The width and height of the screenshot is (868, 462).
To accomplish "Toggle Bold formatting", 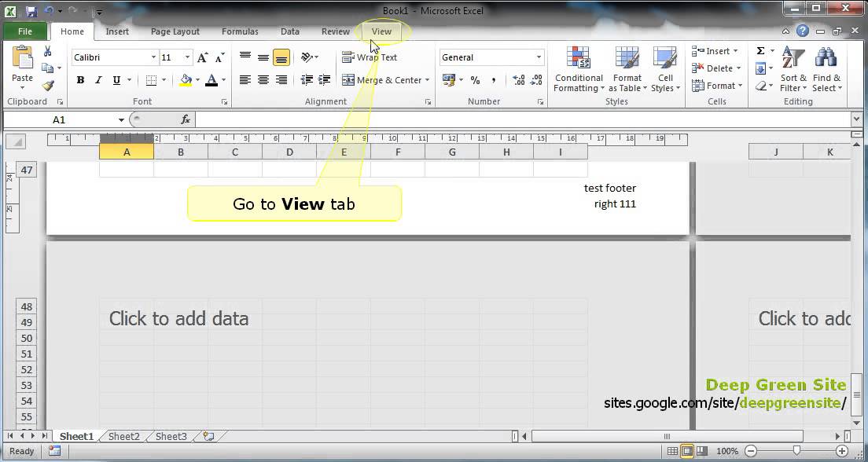I will [80, 80].
